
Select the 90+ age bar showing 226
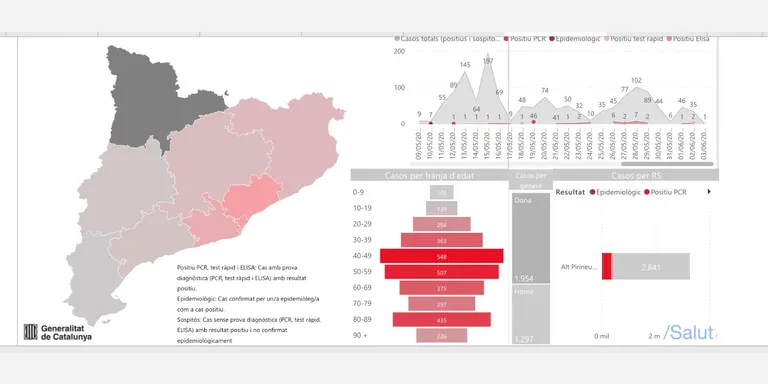pyautogui.click(x=442, y=336)
